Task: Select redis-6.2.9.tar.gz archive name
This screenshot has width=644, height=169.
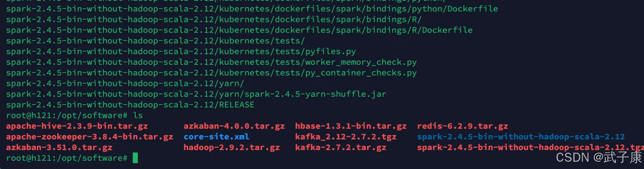Action: [462, 126]
